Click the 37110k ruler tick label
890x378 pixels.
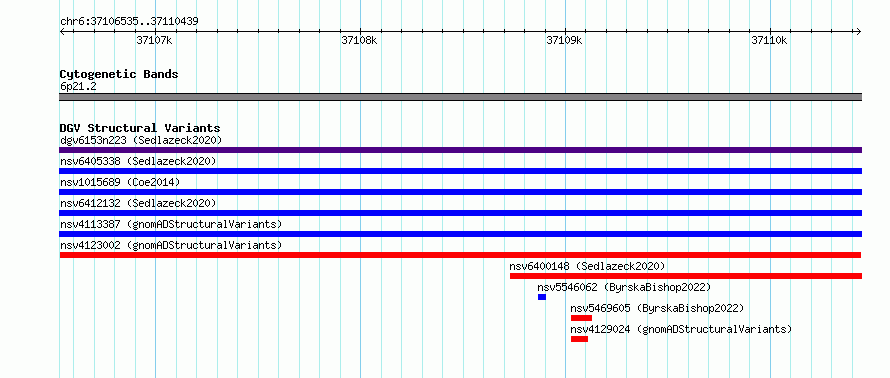click(769, 40)
